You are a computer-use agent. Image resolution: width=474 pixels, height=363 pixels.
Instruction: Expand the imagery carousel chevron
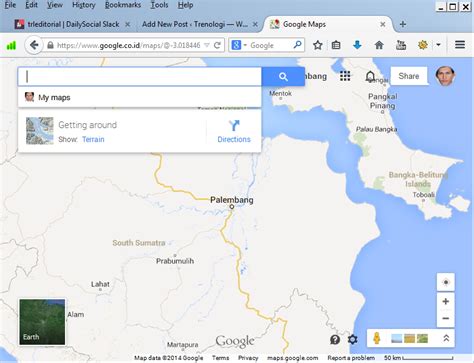[446, 338]
